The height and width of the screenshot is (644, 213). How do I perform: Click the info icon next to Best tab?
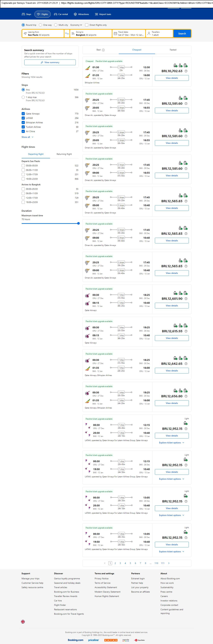(x=103, y=50)
